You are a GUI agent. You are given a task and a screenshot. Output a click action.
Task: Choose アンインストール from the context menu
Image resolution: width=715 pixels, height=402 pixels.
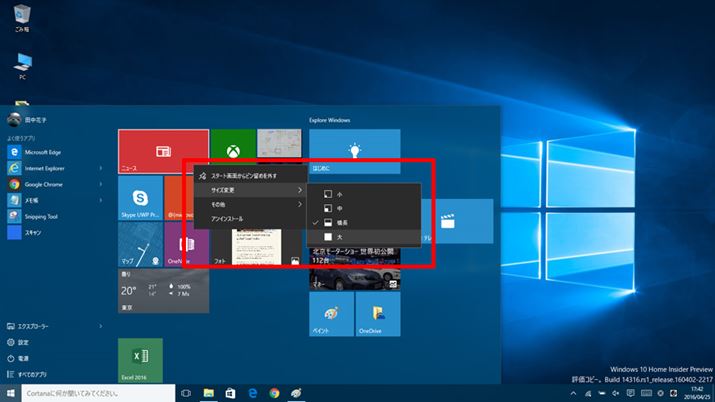(x=230, y=217)
